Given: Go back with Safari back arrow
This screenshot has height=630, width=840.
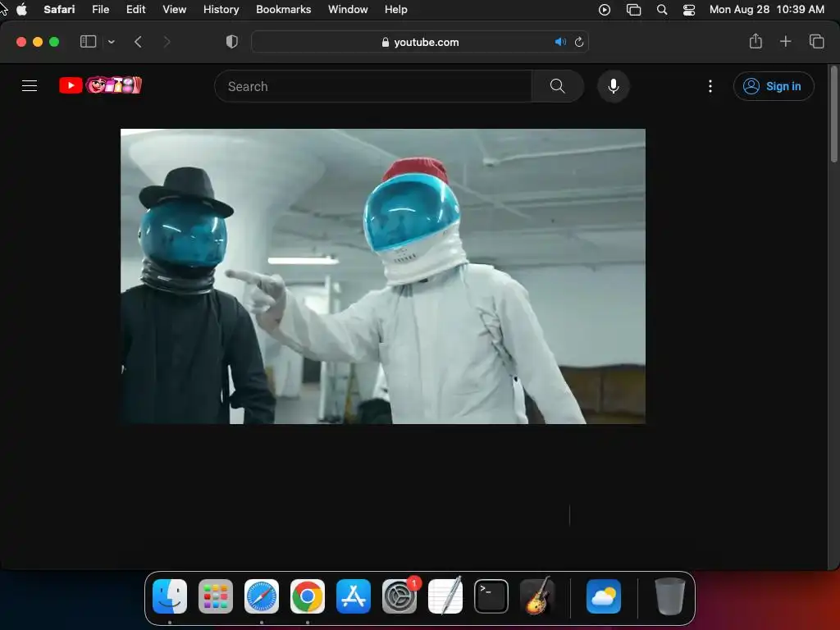Looking at the screenshot, I should click(138, 42).
